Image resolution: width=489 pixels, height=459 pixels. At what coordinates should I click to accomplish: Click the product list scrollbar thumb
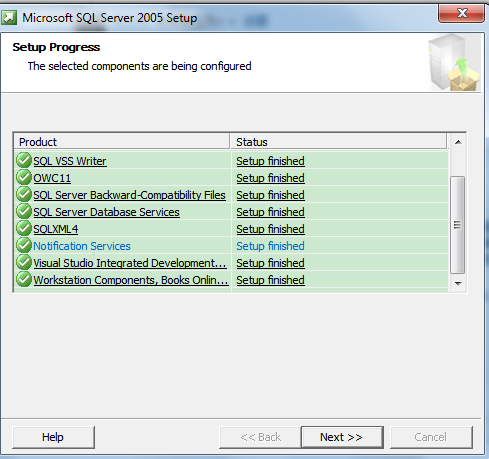457,225
